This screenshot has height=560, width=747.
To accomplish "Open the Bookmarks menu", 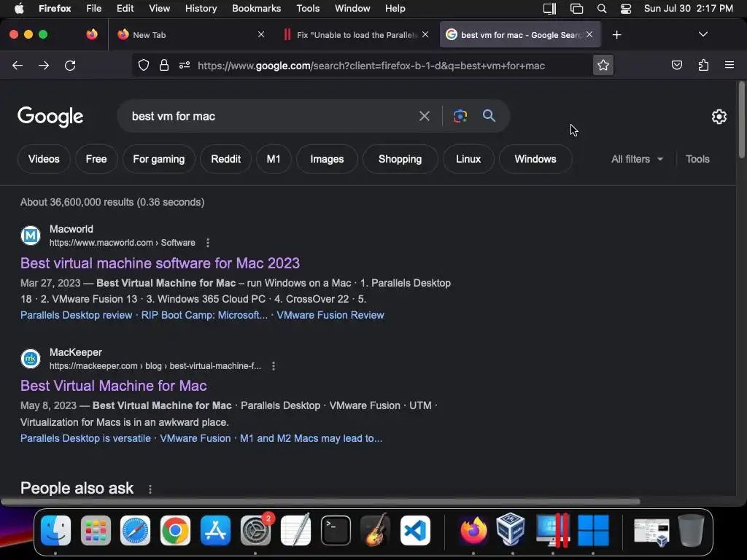I will click(x=256, y=8).
